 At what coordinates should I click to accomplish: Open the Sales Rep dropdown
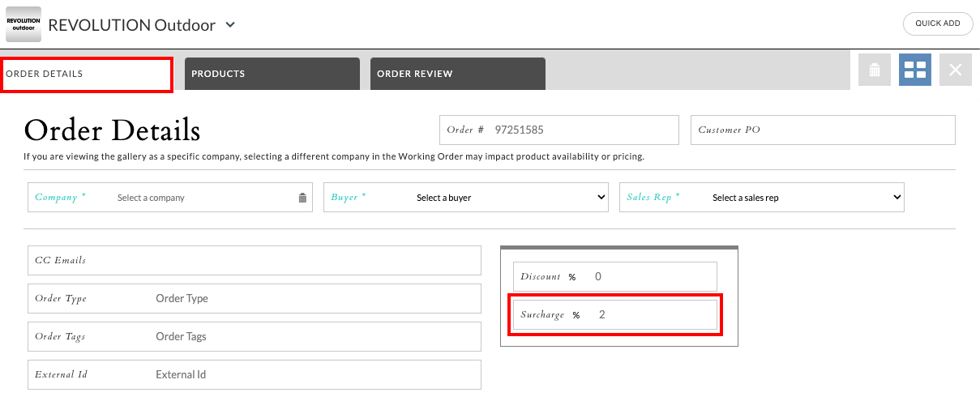pyautogui.click(x=762, y=197)
